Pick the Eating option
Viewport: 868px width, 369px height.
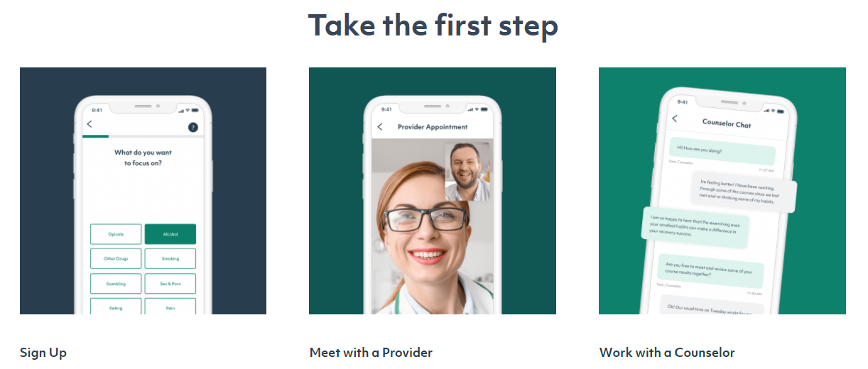[116, 307]
